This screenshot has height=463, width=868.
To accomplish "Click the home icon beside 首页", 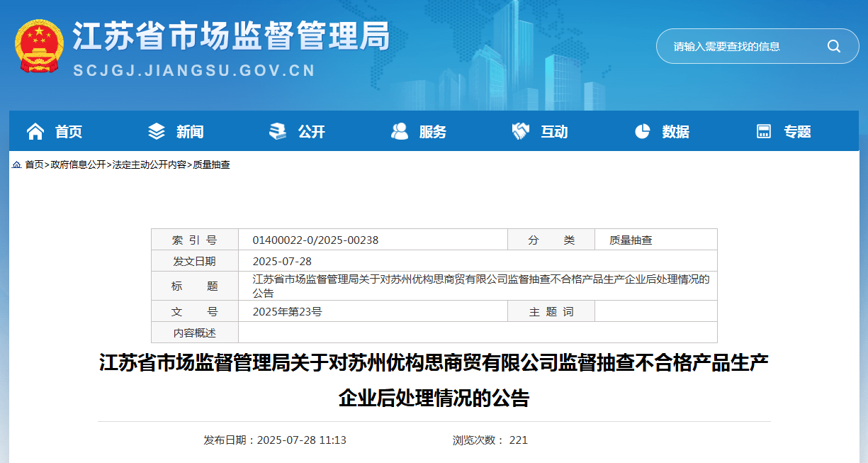I will point(35,131).
